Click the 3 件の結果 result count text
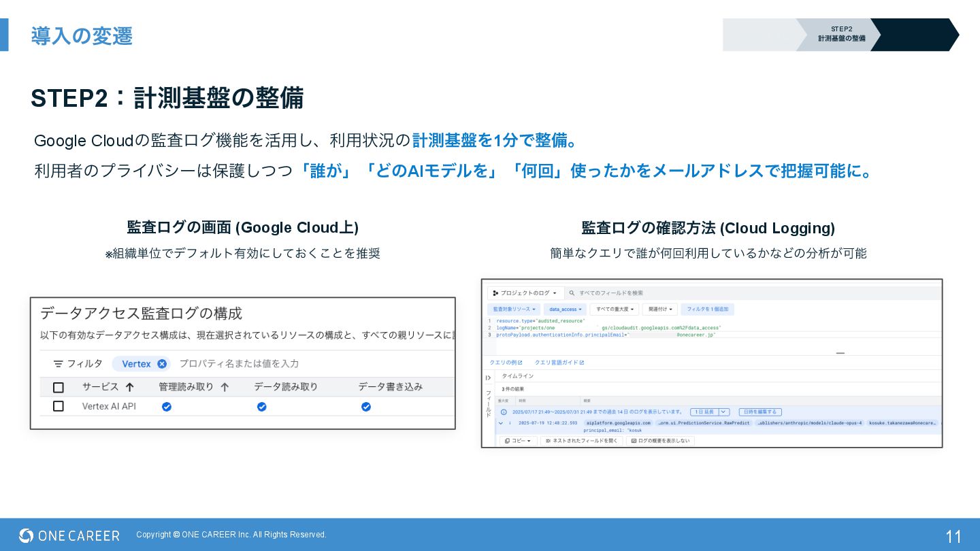The image size is (980, 551). pos(512,389)
